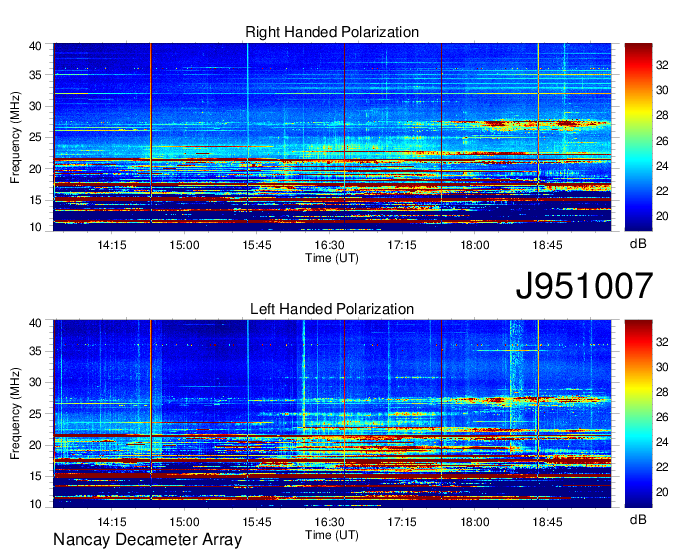The width and height of the screenshot is (680, 552).
Task: Click the "Frequency (MHz)" axis label of Right Handed plot
Action: 15,137
